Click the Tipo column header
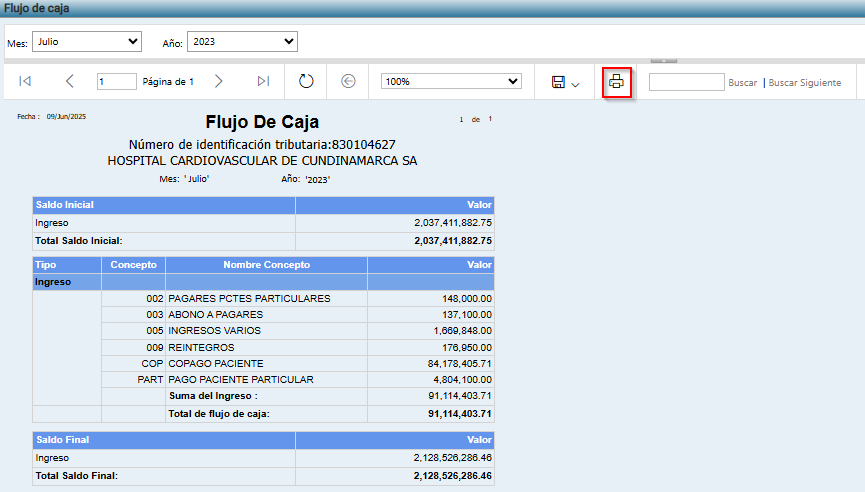 coord(67,265)
